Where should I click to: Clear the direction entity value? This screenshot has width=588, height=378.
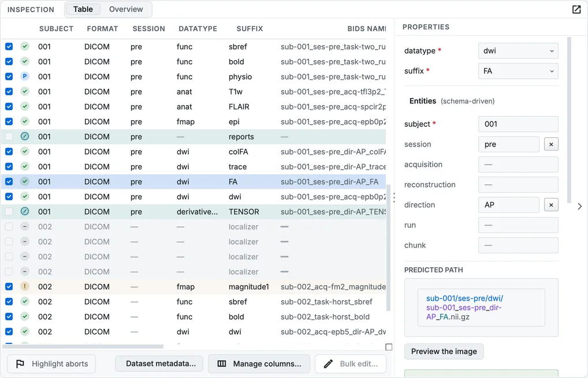click(551, 205)
